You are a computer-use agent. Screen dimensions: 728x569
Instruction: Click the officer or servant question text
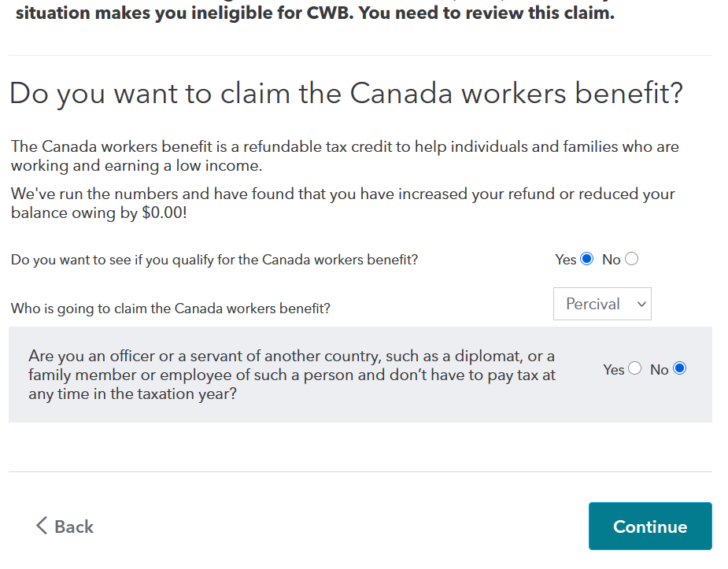click(x=291, y=375)
